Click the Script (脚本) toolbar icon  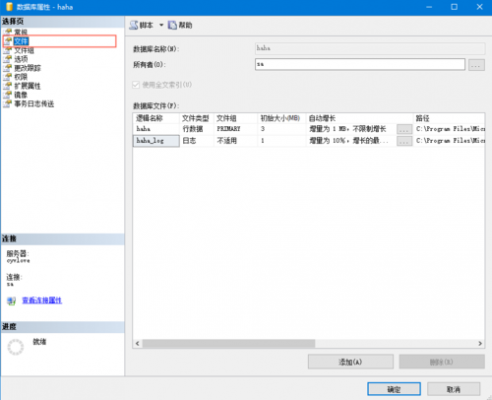134,25
